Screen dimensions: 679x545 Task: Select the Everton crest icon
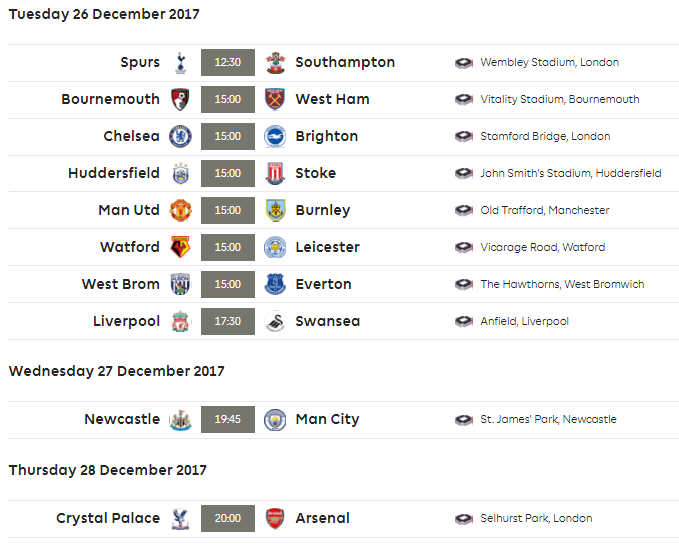pyautogui.click(x=275, y=284)
